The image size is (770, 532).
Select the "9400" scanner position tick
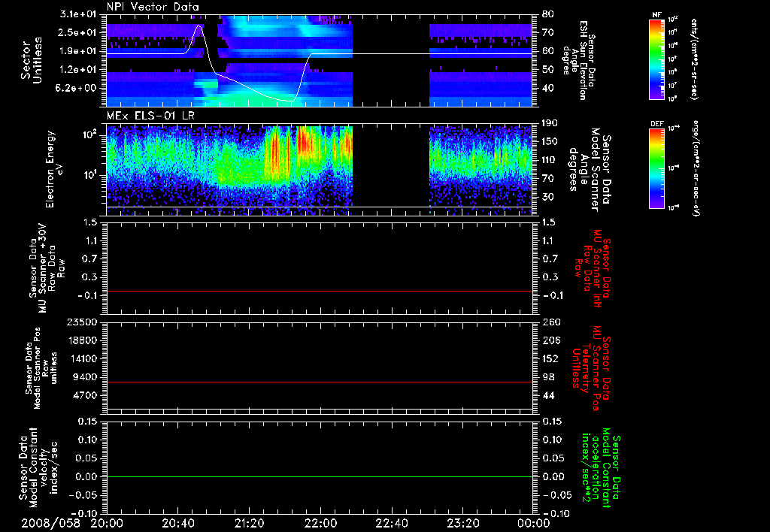pos(85,377)
